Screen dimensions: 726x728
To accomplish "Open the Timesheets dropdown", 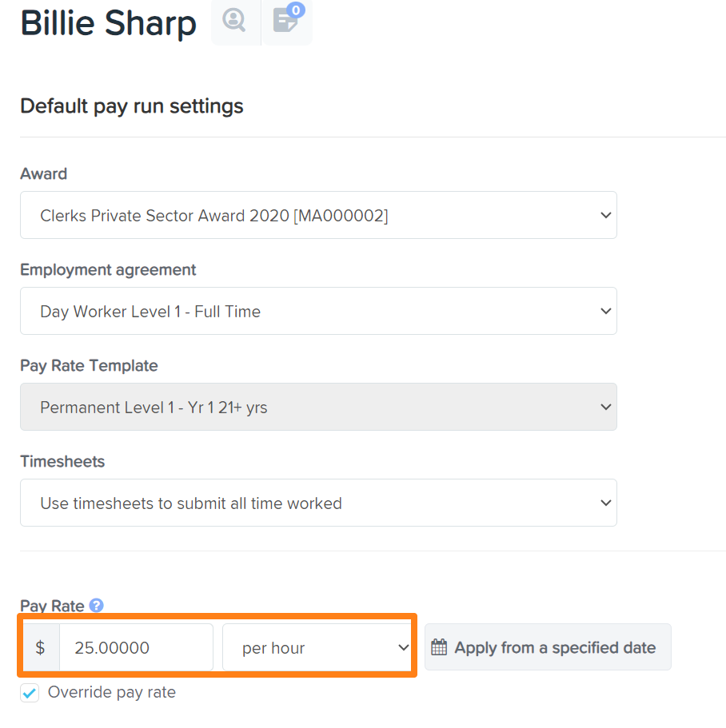I will coord(319,503).
